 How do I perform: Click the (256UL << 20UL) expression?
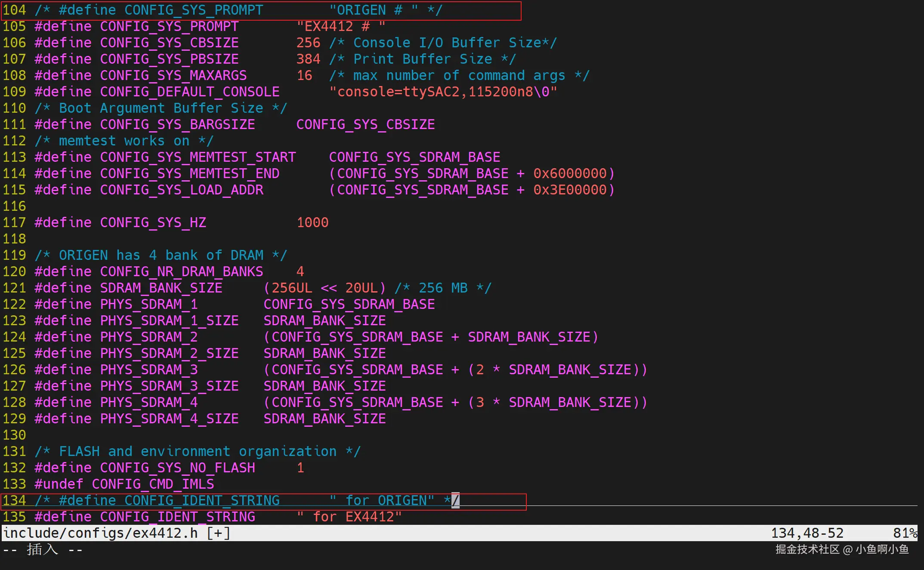tap(324, 288)
